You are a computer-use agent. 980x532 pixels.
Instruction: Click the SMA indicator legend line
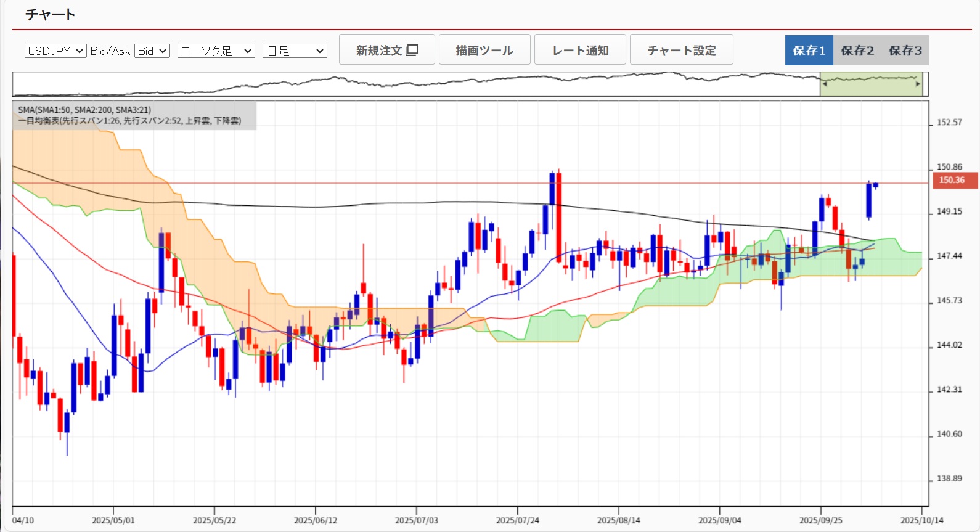[x=84, y=110]
